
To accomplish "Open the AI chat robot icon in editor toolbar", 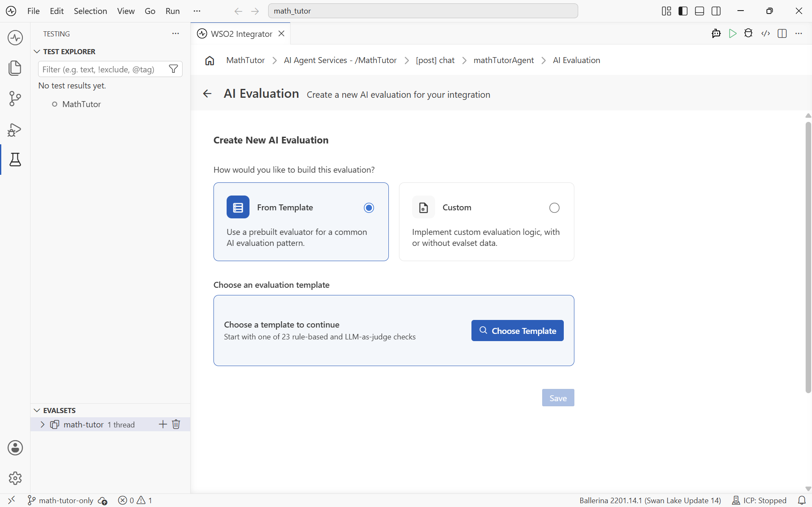I will (x=716, y=33).
